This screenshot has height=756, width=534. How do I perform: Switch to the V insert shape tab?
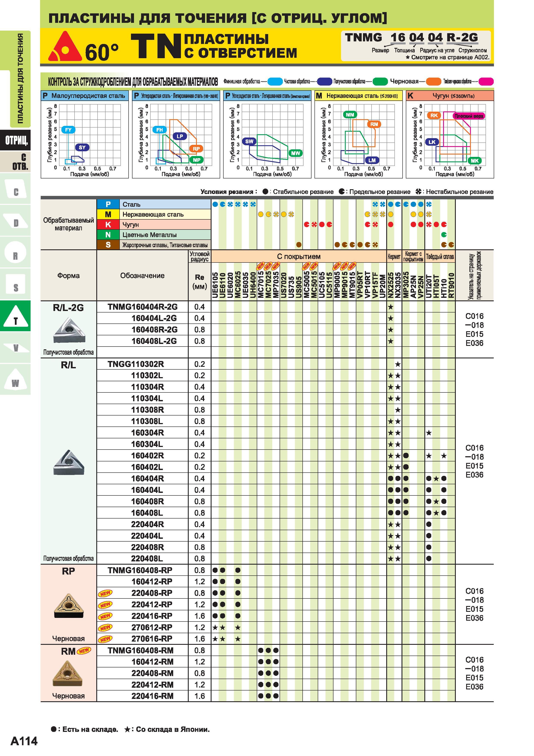click(15, 347)
